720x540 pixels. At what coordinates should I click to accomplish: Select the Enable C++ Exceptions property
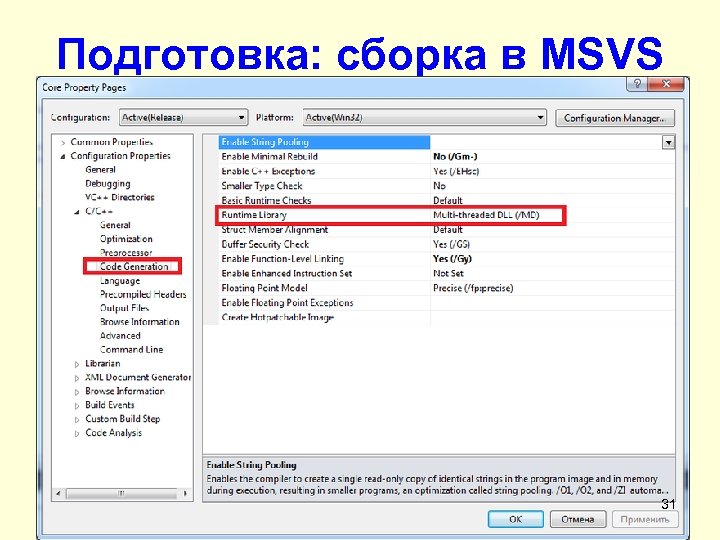pyautogui.click(x=268, y=171)
